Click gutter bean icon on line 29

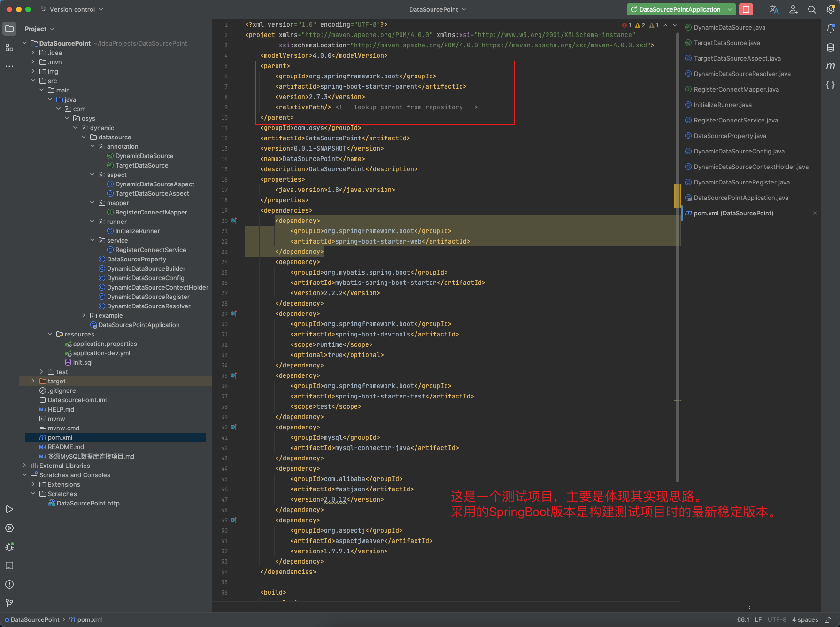tap(233, 313)
